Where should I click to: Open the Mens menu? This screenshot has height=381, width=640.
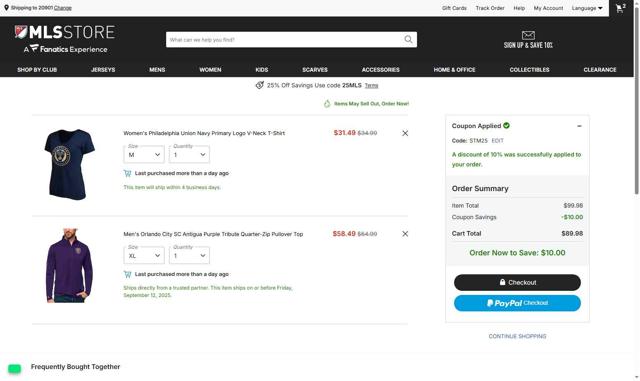tap(157, 70)
